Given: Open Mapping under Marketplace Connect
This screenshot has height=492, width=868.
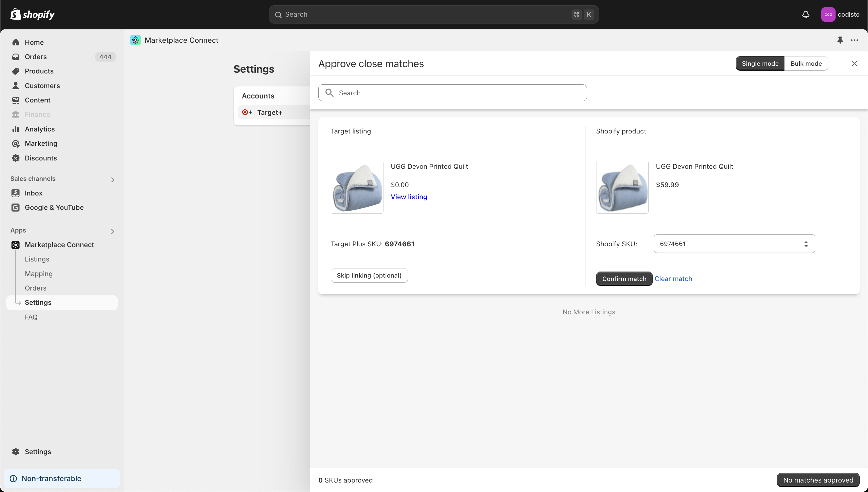Looking at the screenshot, I should coord(38,274).
